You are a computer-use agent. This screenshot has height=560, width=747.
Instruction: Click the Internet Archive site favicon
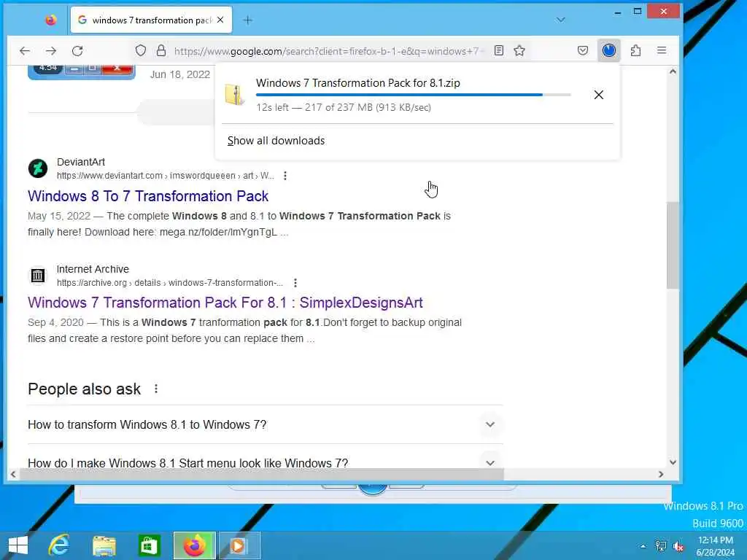tap(38, 275)
